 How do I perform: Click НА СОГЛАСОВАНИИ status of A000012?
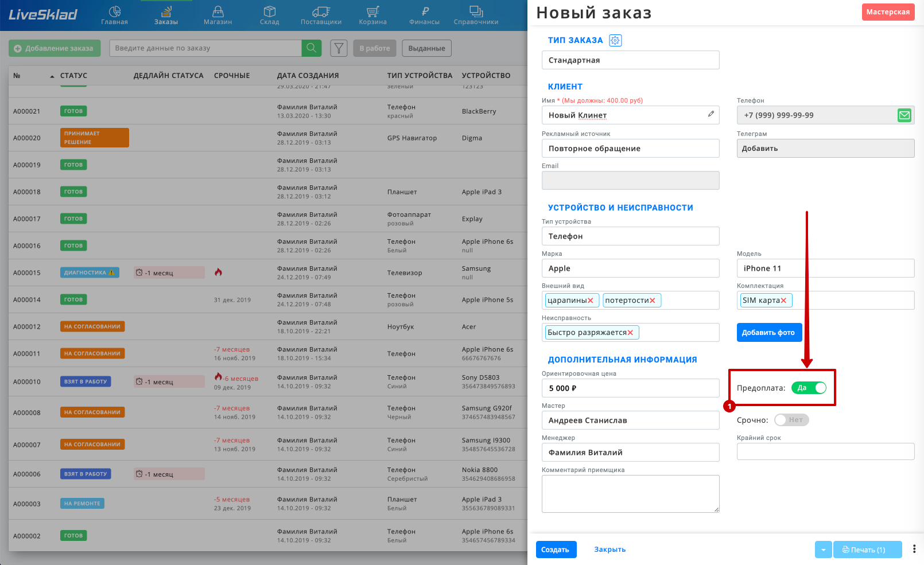(x=92, y=326)
